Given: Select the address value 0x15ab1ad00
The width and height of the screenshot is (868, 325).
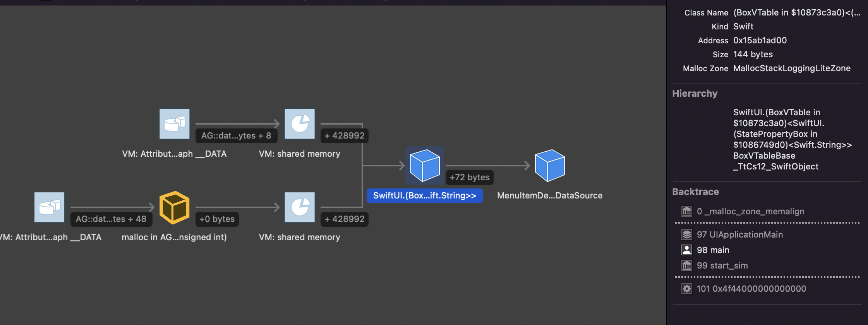Looking at the screenshot, I should (760, 41).
